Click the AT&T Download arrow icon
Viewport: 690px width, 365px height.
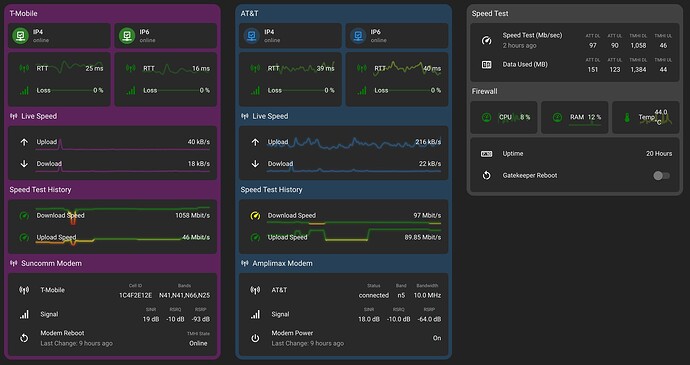(x=255, y=163)
